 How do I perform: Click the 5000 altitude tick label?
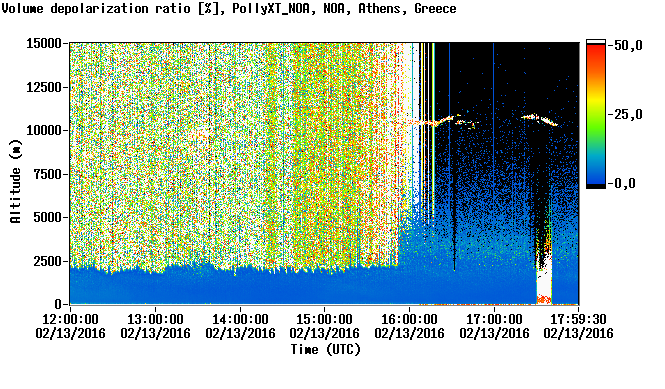tap(47, 217)
